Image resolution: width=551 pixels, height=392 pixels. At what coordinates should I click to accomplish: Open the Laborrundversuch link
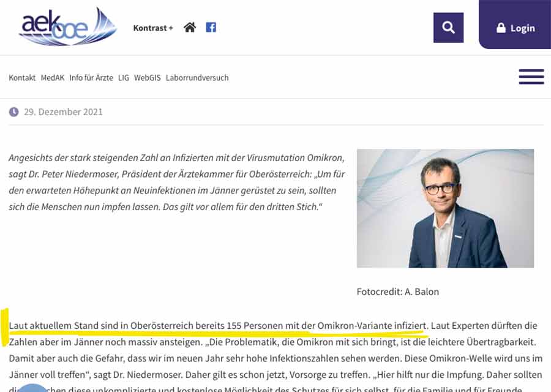click(x=197, y=78)
